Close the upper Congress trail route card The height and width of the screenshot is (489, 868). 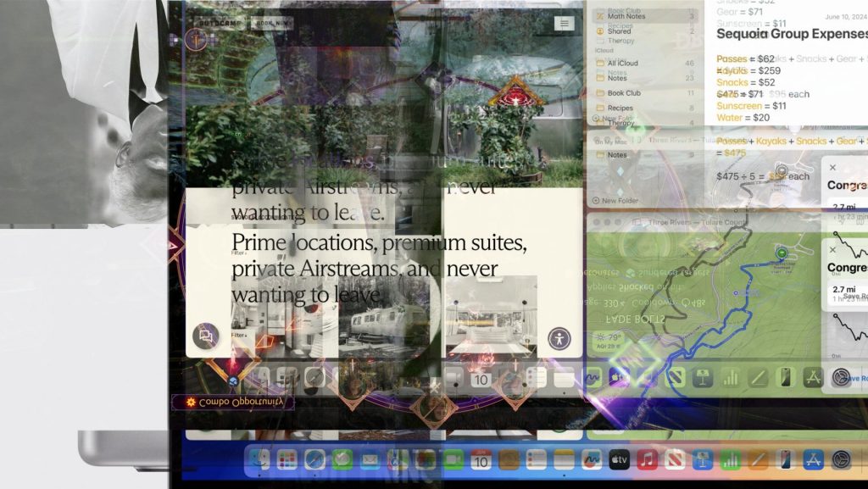tap(832, 168)
